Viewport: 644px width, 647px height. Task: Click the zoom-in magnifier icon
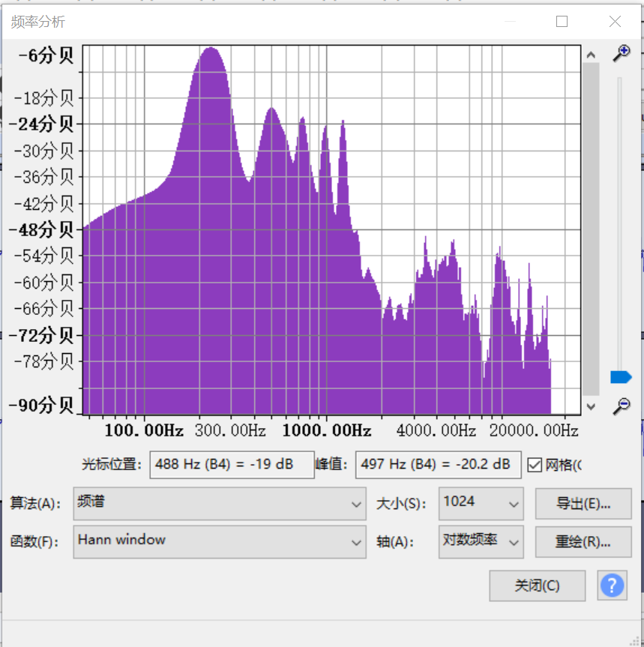[x=621, y=53]
